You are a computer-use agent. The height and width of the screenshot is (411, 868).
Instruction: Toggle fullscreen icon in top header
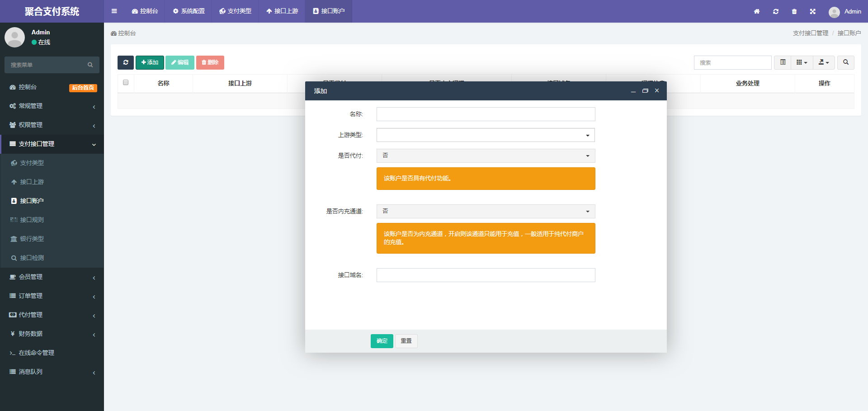[812, 11]
